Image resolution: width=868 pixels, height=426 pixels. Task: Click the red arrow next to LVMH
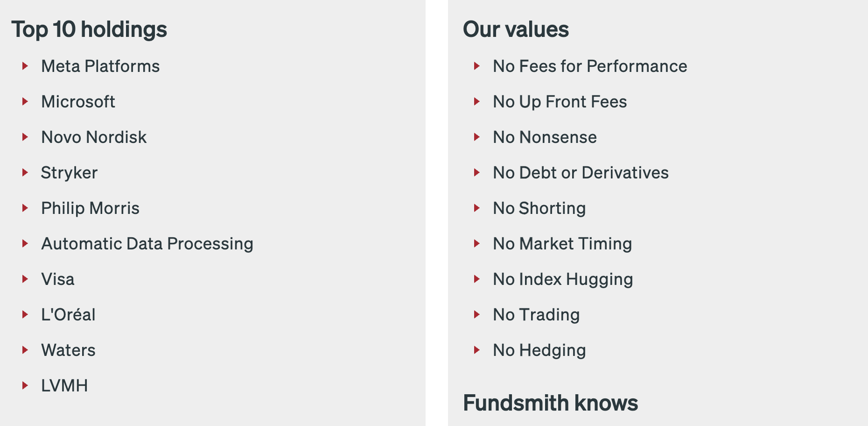(25, 385)
